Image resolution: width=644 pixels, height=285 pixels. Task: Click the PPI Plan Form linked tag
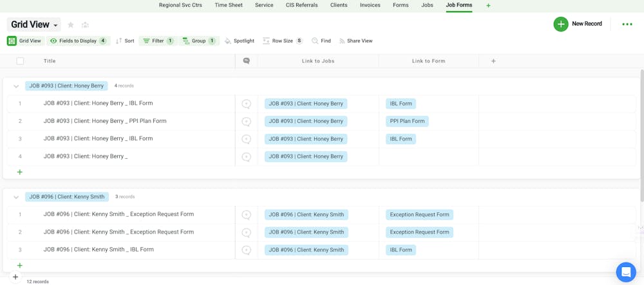point(407,121)
